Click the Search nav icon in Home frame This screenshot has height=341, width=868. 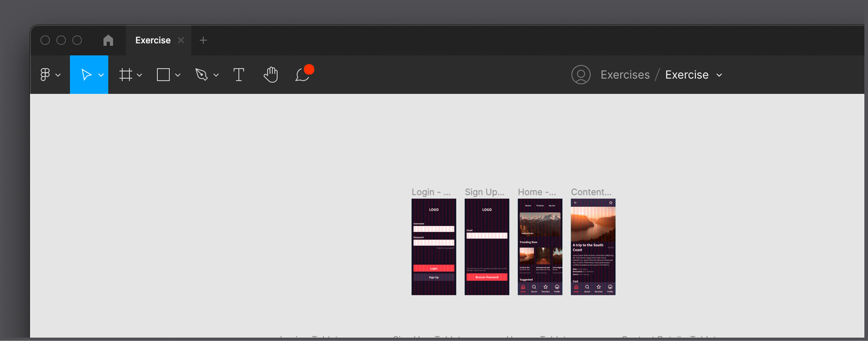tap(534, 288)
